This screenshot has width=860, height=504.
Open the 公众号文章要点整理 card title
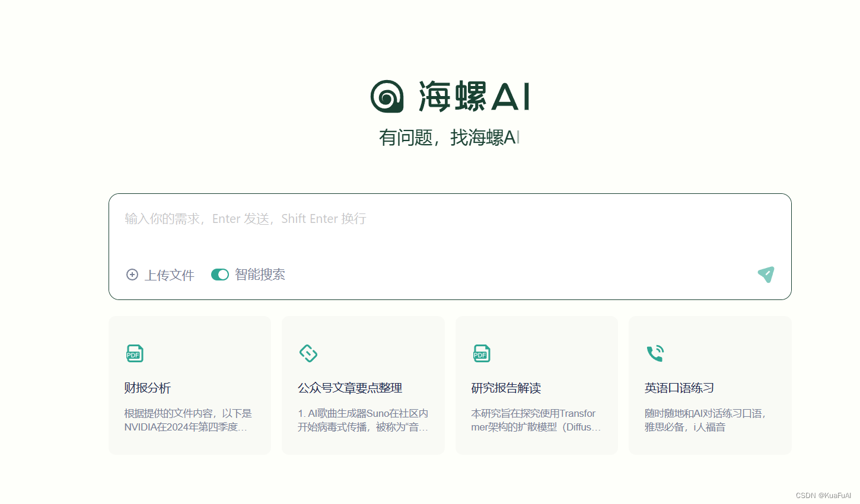[x=350, y=388]
